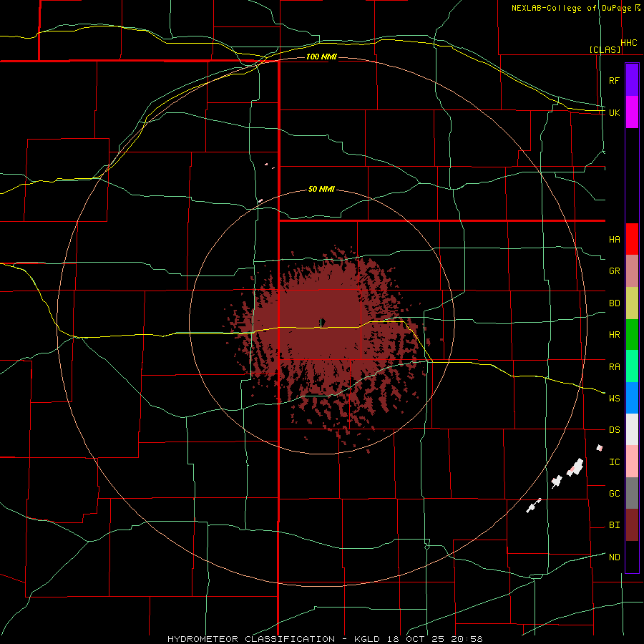Click the WS blue legend swatch
The image size is (644, 644).
(632, 398)
